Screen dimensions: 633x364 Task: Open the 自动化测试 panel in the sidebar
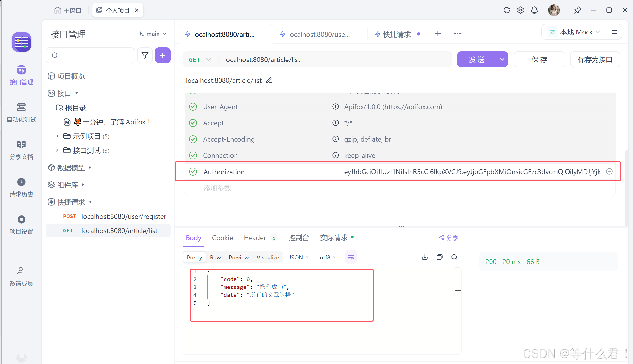pyautogui.click(x=21, y=112)
